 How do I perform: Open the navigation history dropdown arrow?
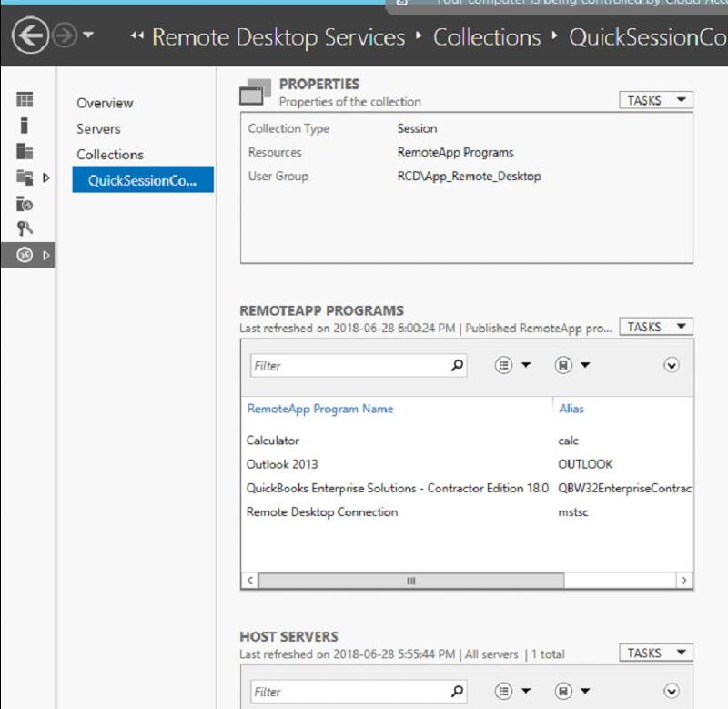click(x=87, y=35)
